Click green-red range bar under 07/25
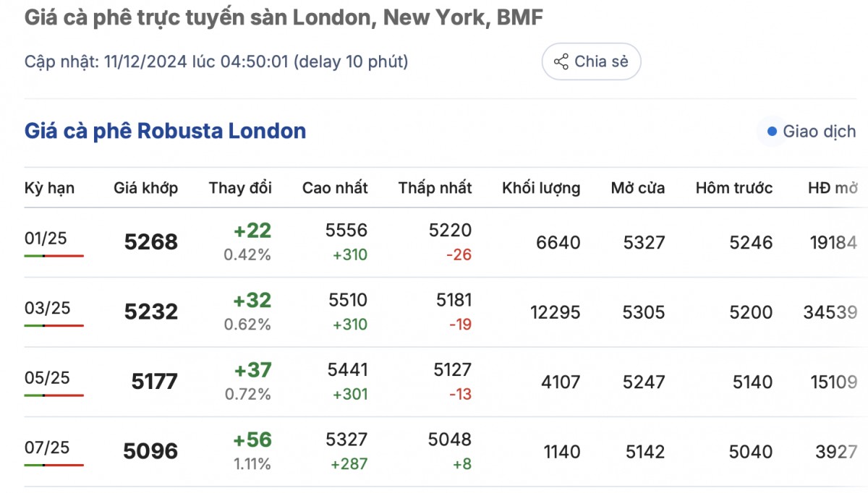 [x=54, y=465]
